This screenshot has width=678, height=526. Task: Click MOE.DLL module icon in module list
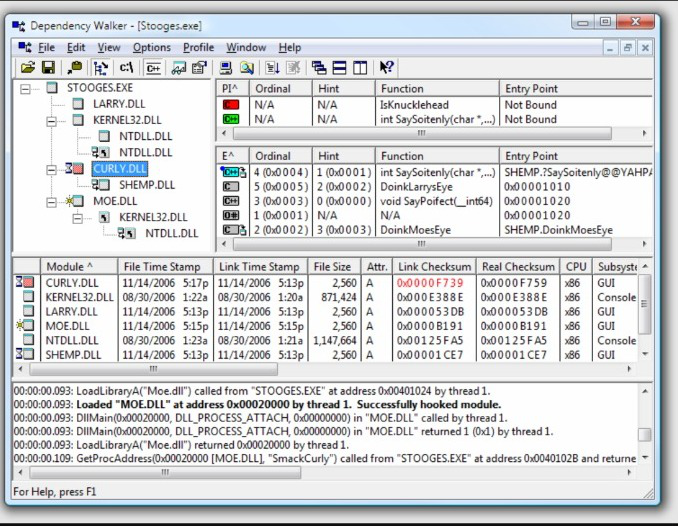(x=25, y=325)
